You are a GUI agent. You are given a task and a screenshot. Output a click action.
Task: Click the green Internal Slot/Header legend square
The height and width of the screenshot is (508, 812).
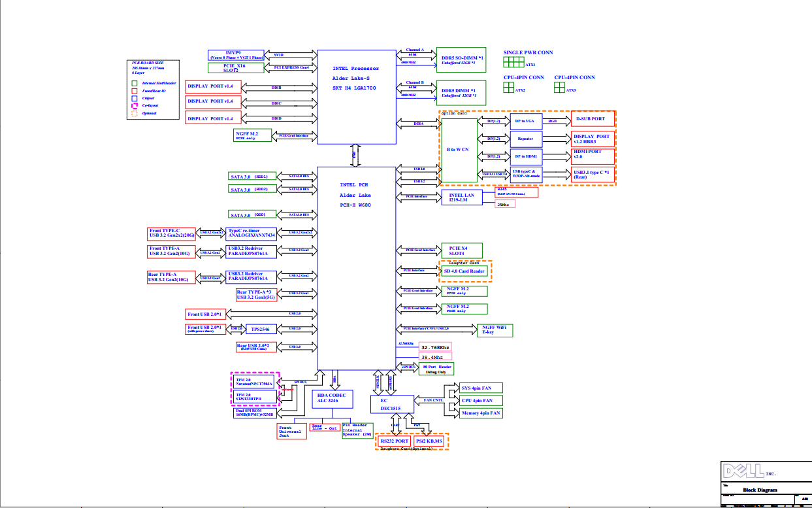[135, 83]
